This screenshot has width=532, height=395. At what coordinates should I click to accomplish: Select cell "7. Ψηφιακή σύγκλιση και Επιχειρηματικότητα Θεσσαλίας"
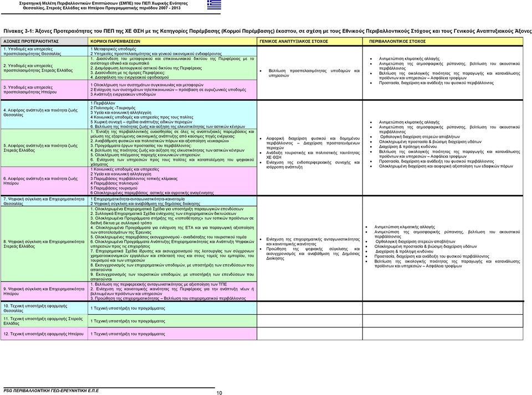44,202
